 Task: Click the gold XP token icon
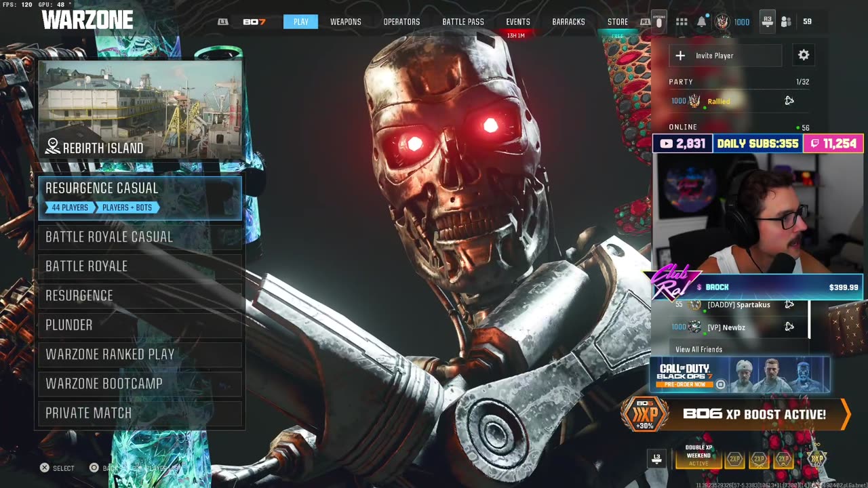(817, 459)
